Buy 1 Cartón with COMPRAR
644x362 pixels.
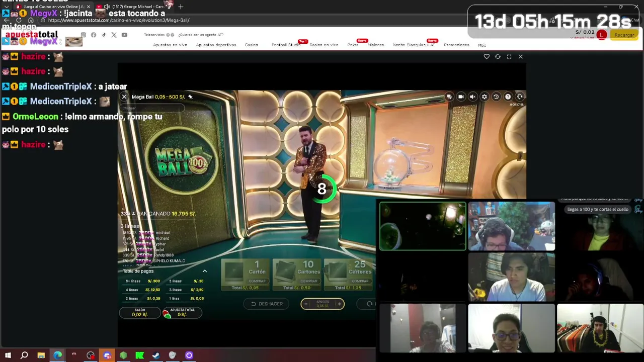[257, 281]
